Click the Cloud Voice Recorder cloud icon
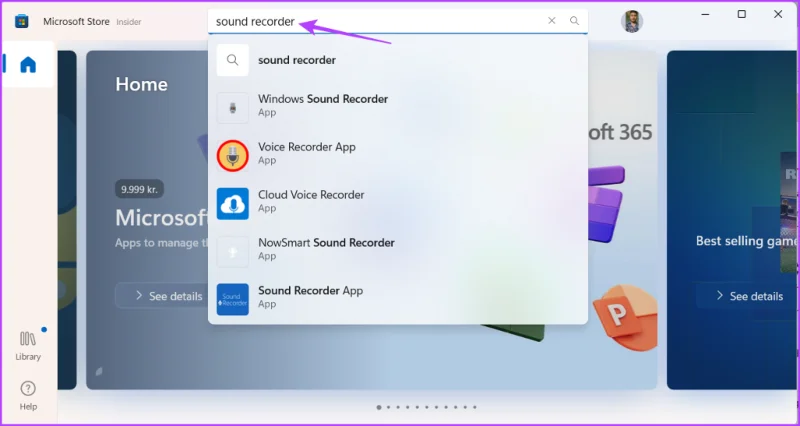The width and height of the screenshot is (800, 426). pyautogui.click(x=233, y=204)
